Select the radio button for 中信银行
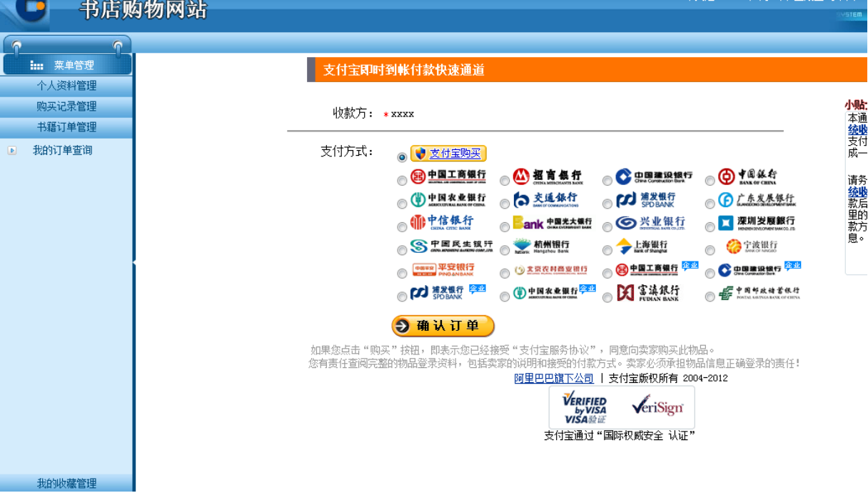The image size is (868, 493). click(402, 227)
